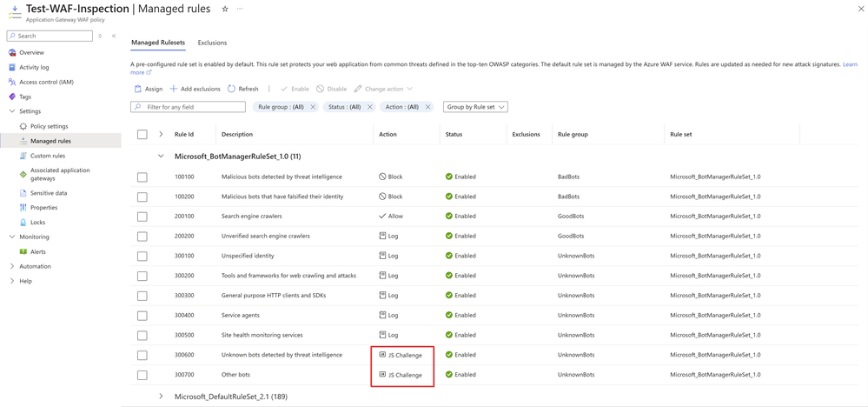Click Add exclusions in toolbar

pyautogui.click(x=195, y=89)
